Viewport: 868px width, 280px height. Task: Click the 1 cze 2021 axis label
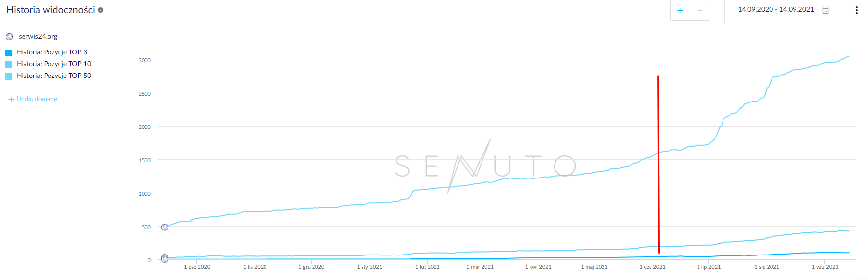coord(652,267)
